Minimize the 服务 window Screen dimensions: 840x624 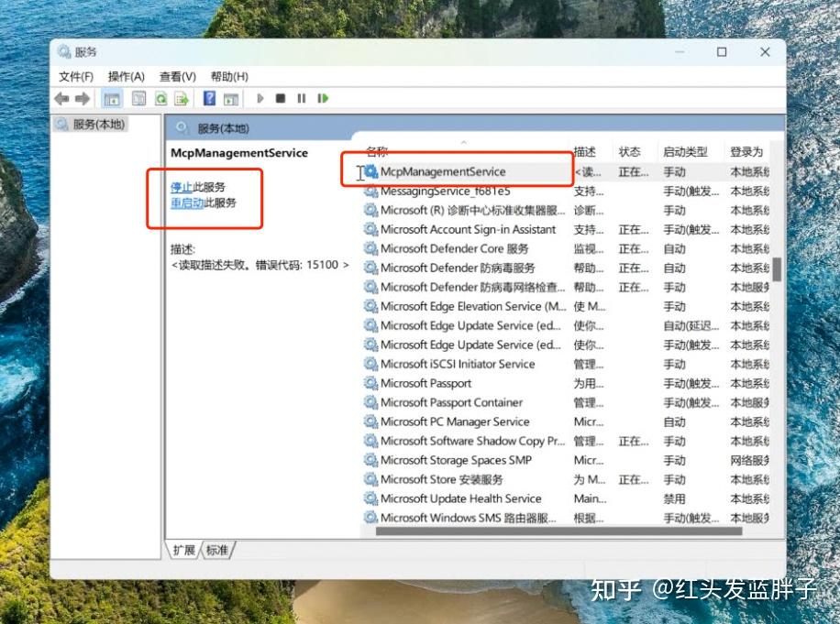pyautogui.click(x=680, y=52)
